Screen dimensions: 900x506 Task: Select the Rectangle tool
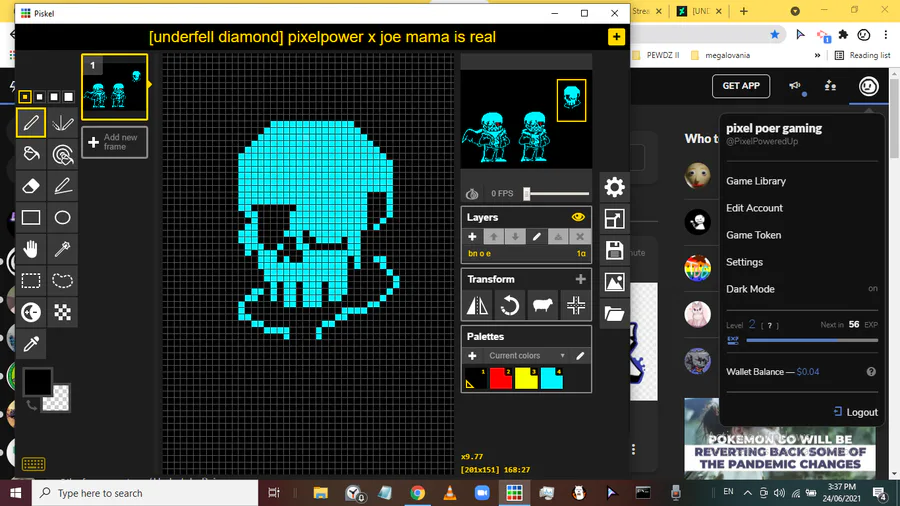(31, 217)
